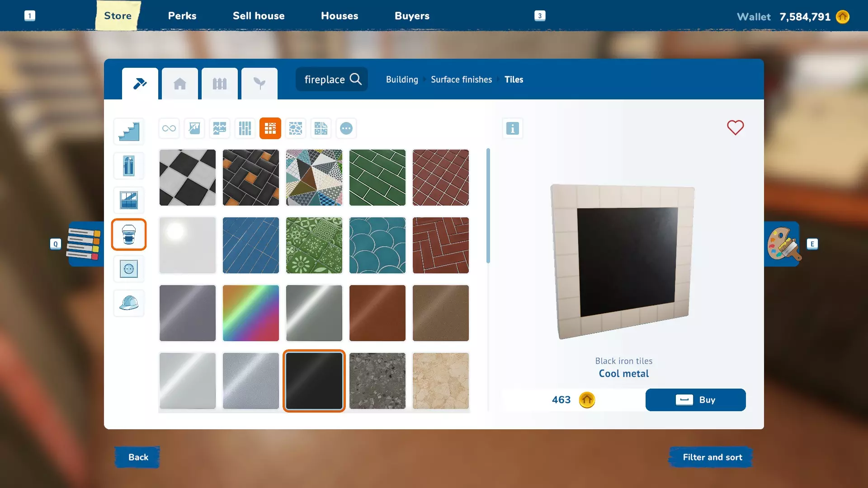Toggle favorite heart for Black iron tiles

tap(735, 127)
